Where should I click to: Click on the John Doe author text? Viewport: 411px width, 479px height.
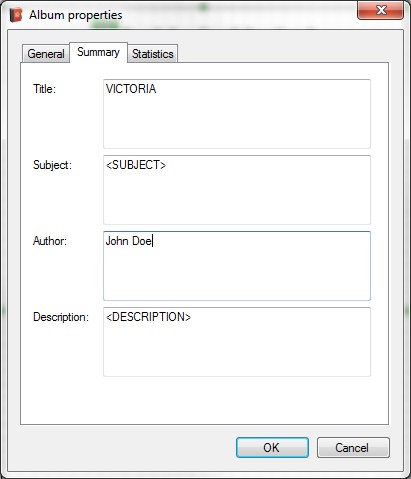coord(129,241)
